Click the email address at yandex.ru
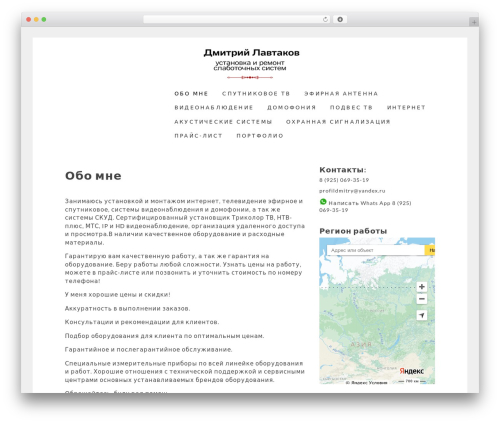 tap(352, 191)
